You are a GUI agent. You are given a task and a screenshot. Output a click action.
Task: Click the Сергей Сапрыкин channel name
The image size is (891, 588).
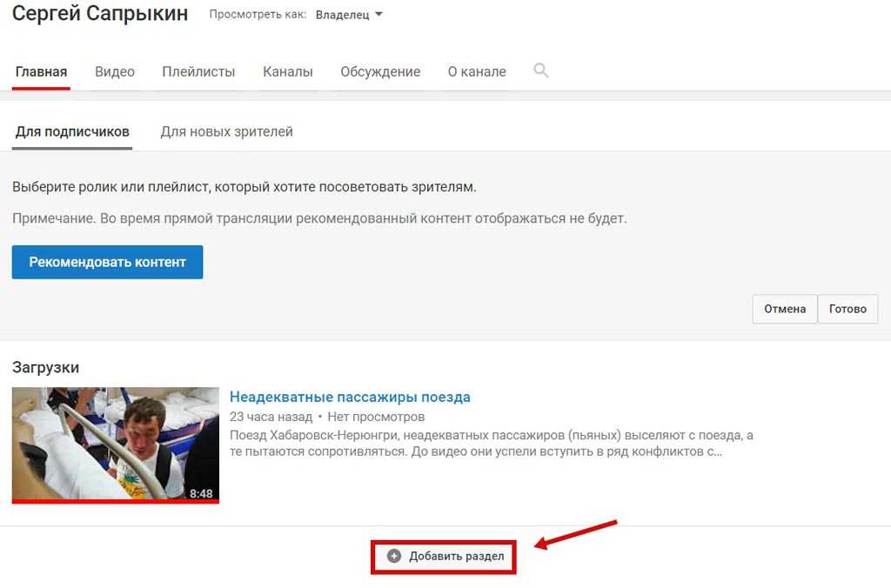click(x=100, y=13)
